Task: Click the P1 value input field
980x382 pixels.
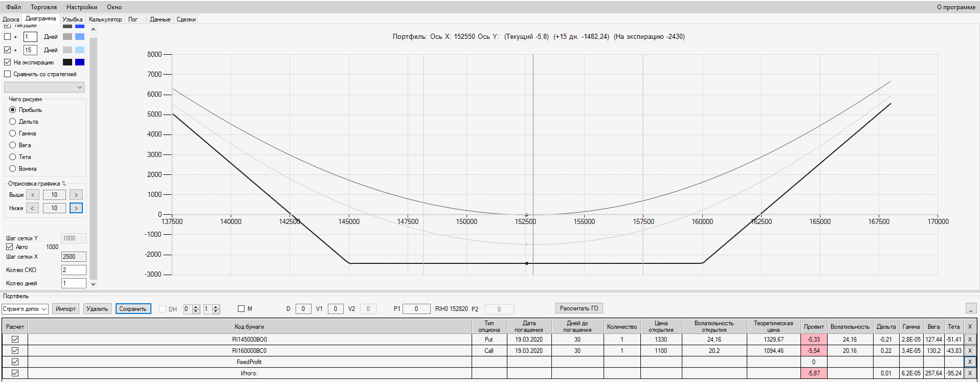Action: [416, 309]
